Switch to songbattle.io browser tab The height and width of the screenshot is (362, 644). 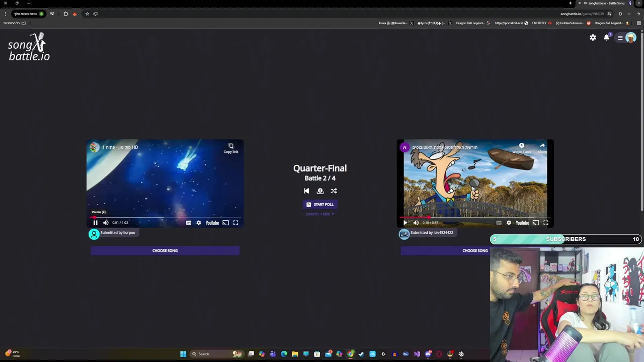pos(604,4)
